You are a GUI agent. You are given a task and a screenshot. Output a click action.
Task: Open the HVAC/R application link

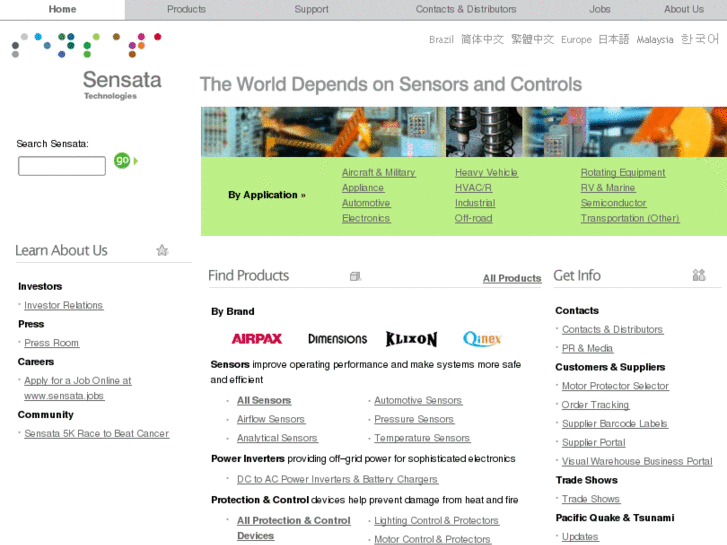point(473,188)
